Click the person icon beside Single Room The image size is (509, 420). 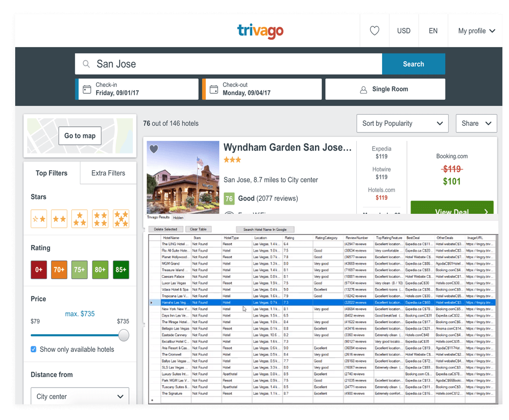click(x=363, y=89)
